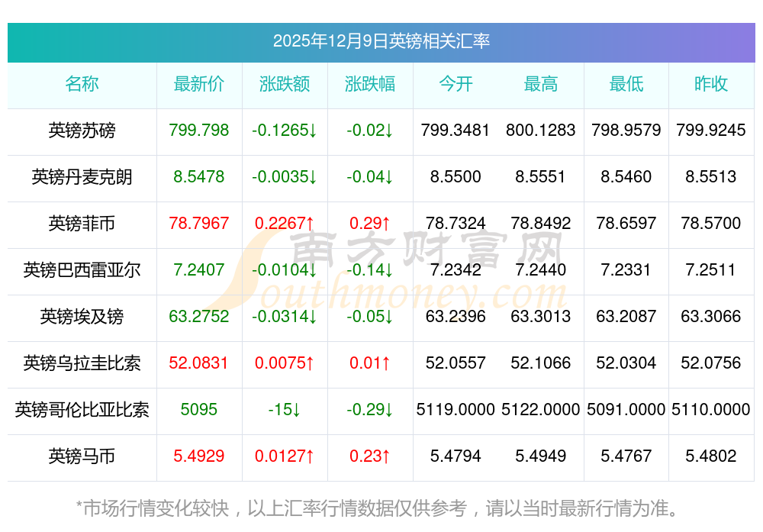The height and width of the screenshot is (532, 763).
Task: Click latest price 799.798
Action: 199,131
